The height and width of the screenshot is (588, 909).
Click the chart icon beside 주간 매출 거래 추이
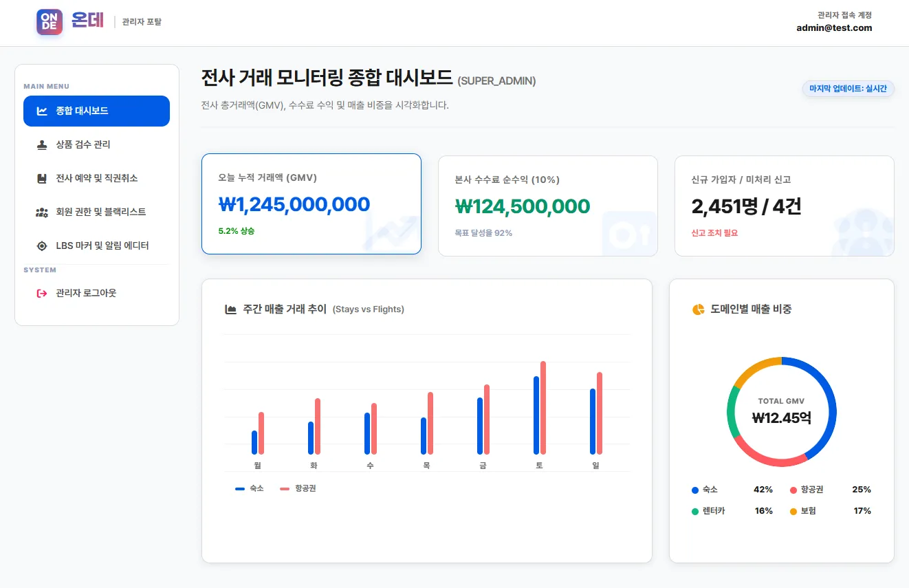pyautogui.click(x=231, y=309)
